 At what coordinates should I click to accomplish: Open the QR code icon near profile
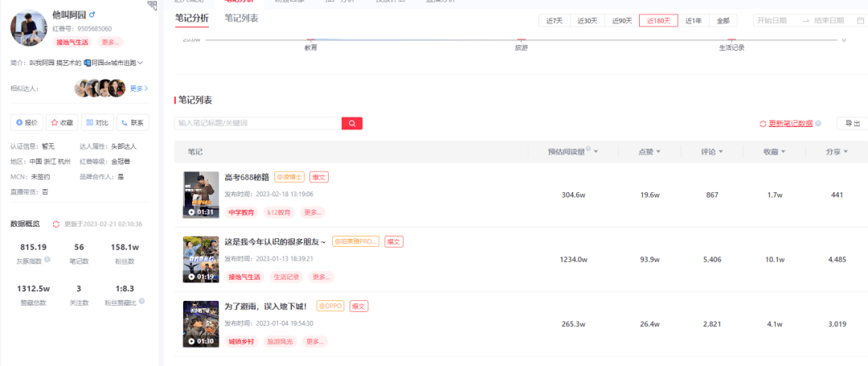153,6
